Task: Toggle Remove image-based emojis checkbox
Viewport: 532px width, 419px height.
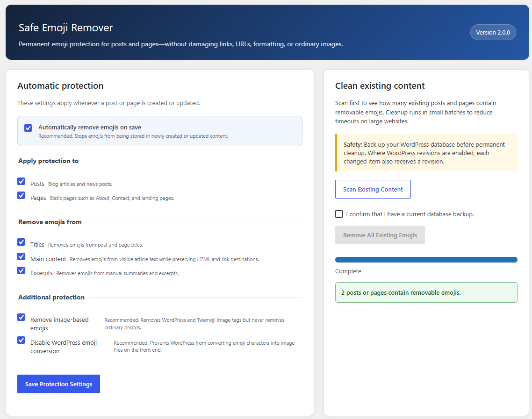Action: pos(21,317)
